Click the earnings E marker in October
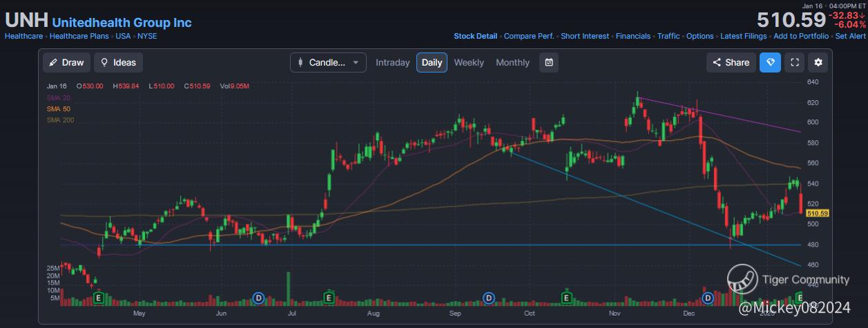868x328 pixels. click(567, 298)
